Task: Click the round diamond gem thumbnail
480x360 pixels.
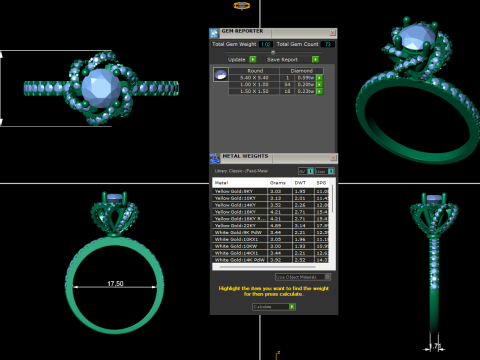Action: point(220,75)
